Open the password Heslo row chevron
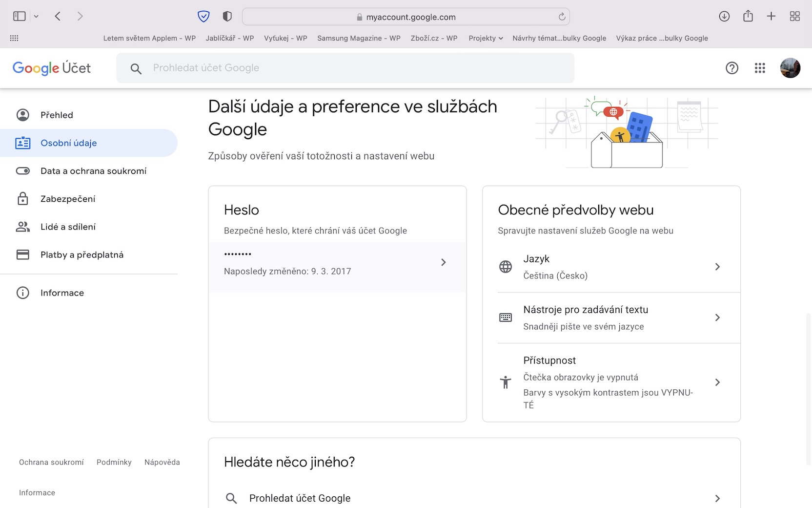Viewport: 812px width, 508px height. (x=443, y=262)
